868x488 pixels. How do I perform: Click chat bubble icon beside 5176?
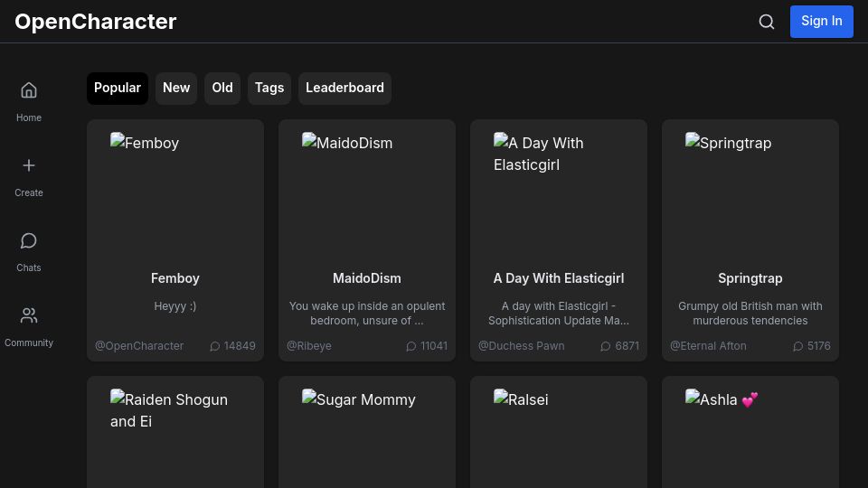(x=797, y=346)
